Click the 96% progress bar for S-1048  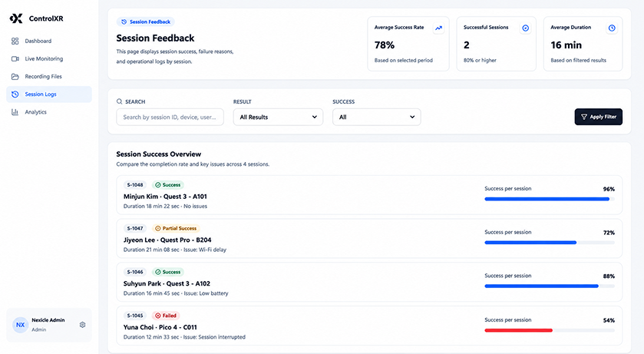point(550,199)
